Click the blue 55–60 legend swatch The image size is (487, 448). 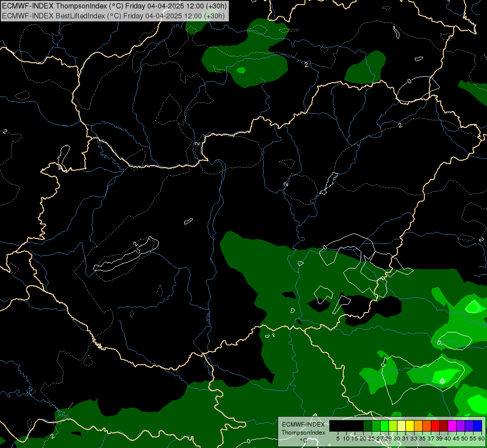(478, 426)
